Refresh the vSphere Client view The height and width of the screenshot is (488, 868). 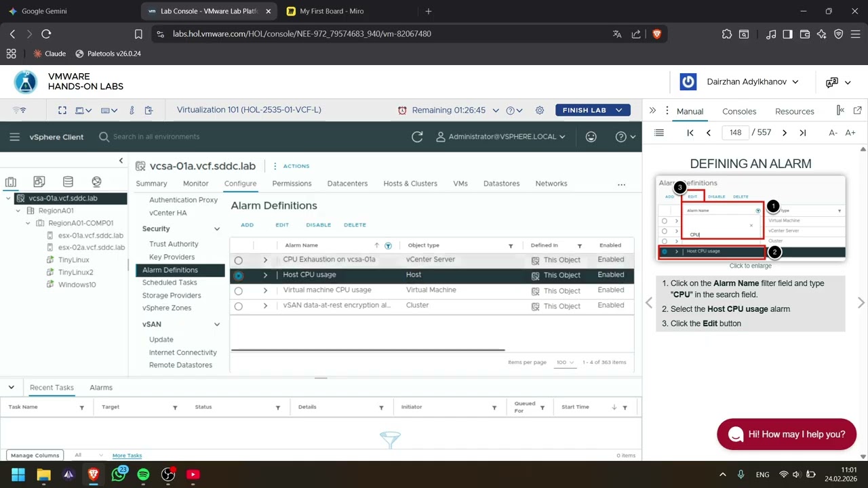click(417, 137)
